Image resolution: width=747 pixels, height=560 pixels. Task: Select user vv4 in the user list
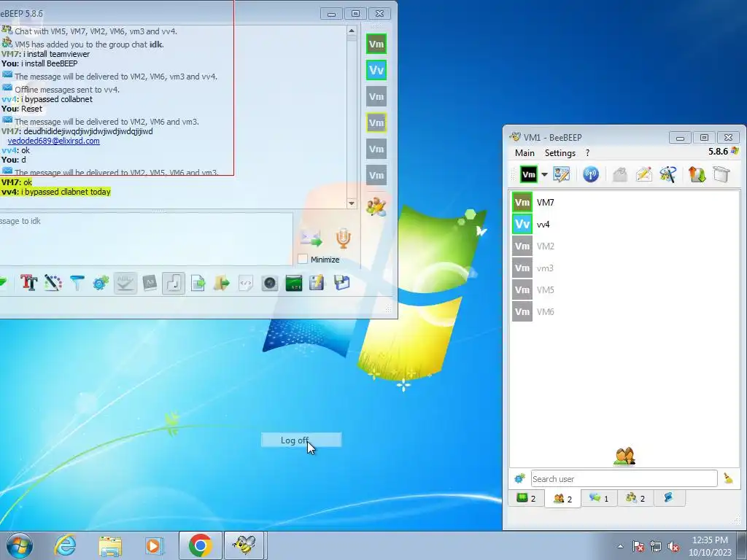point(625,225)
